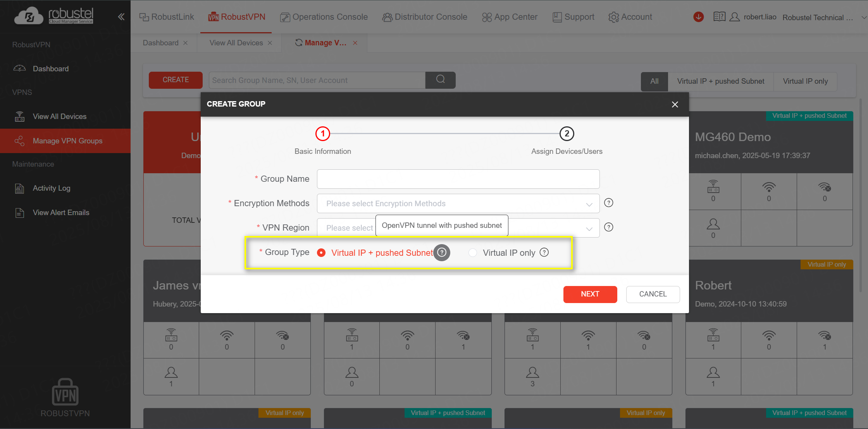Click the user icon showing 3 users
868x429 pixels.
pyautogui.click(x=532, y=372)
